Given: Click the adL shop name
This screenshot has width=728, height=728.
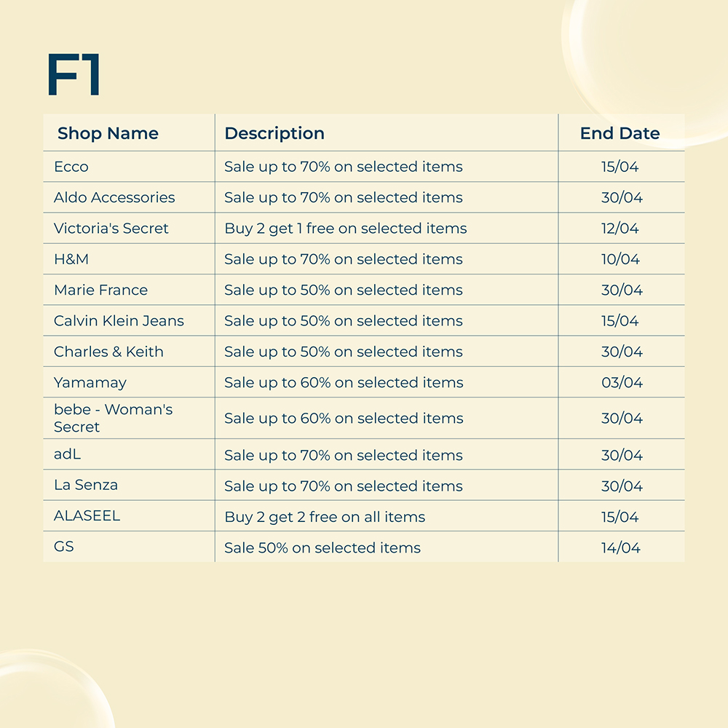Looking at the screenshot, I should pyautogui.click(x=67, y=455).
